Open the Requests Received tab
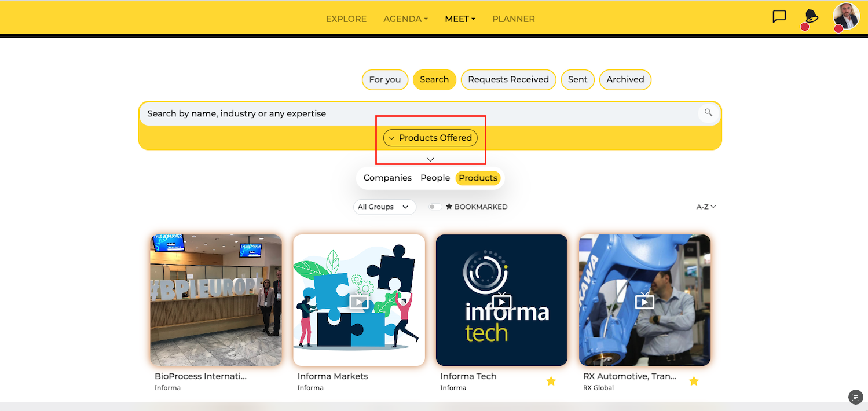The height and width of the screenshot is (411, 868). click(508, 79)
